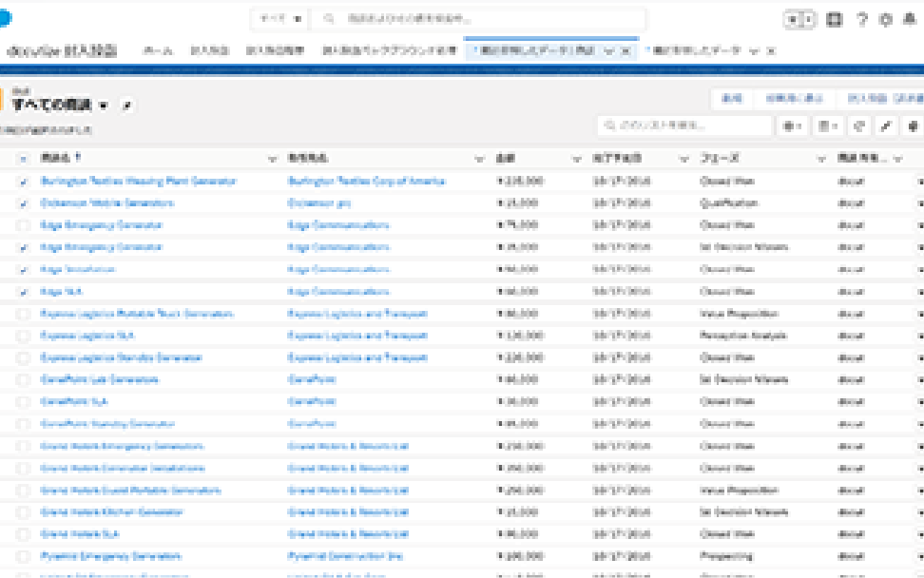Image resolution: width=924 pixels, height=578 pixels.
Task: Go to the ホーム navigation tab
Action: [x=158, y=51]
